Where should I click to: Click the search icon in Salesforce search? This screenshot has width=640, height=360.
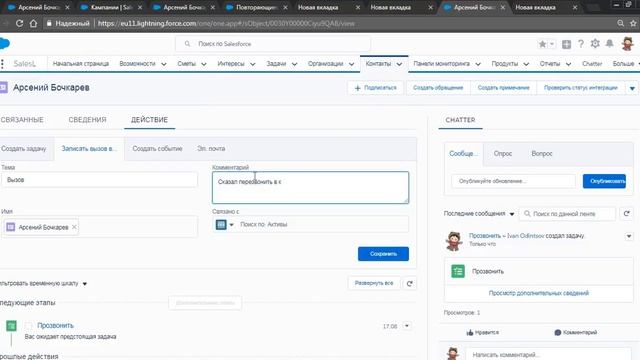[x=187, y=44]
